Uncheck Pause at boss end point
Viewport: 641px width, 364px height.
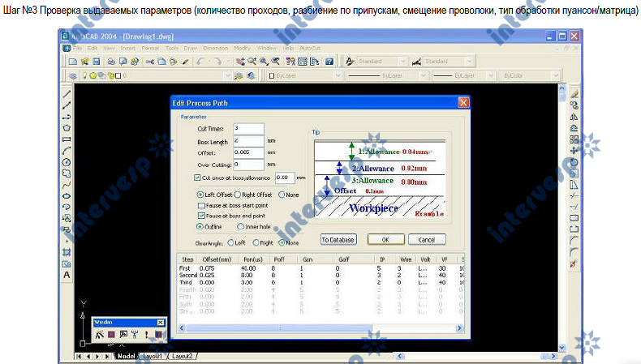pyautogui.click(x=200, y=216)
